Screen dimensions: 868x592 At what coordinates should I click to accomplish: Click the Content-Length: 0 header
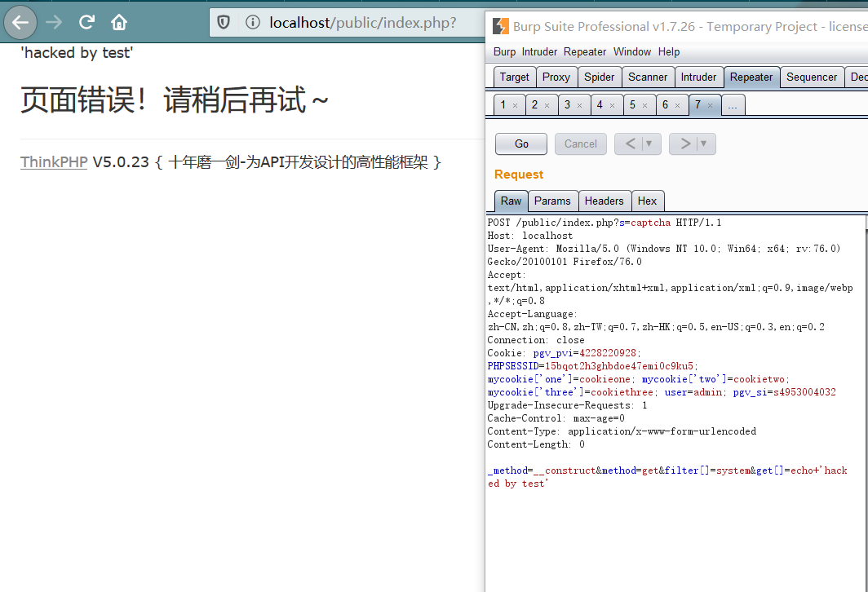(536, 444)
